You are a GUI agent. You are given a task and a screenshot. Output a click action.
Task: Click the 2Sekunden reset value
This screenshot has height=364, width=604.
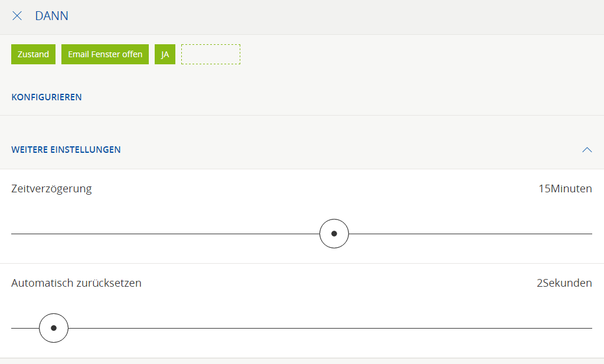coord(564,283)
